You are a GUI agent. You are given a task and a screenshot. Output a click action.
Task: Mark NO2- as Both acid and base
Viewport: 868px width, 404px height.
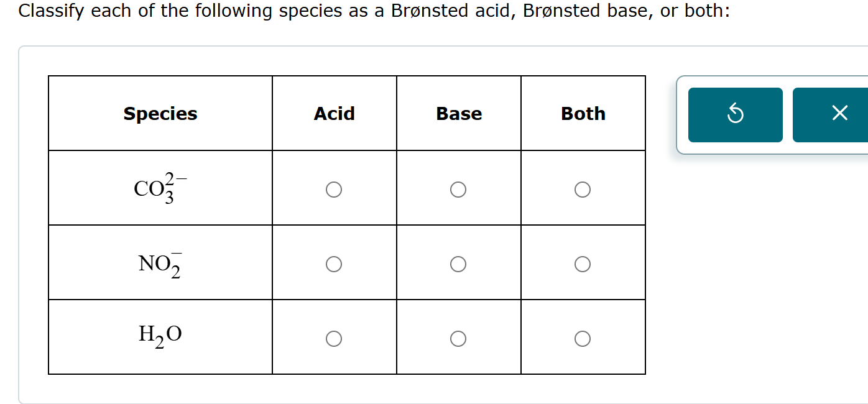point(583,264)
